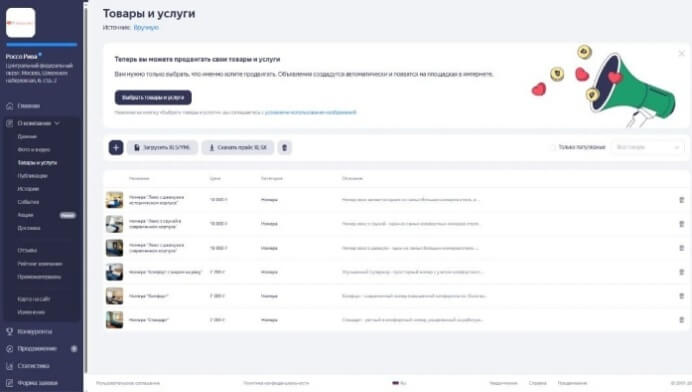
Task: Click the "Загрузить XLS/YML" button
Action: coord(162,147)
